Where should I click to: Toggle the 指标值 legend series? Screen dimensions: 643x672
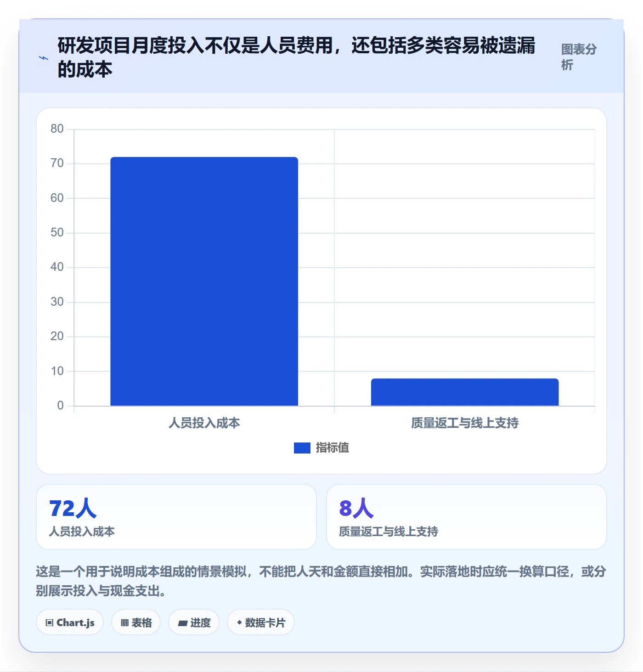coord(321,448)
